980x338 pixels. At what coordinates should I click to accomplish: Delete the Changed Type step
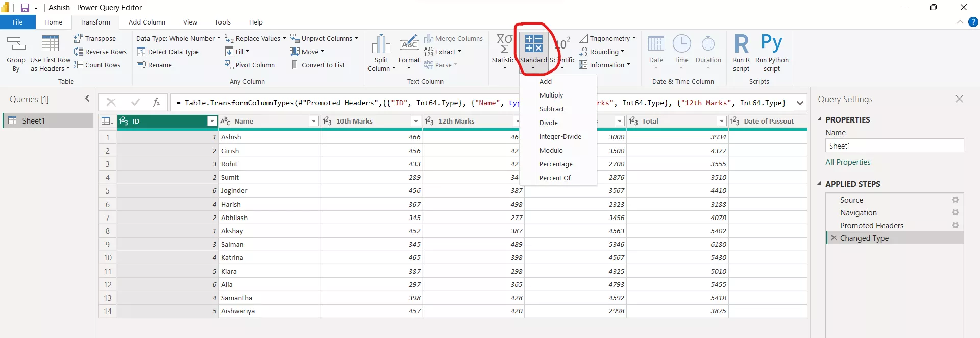[834, 238]
